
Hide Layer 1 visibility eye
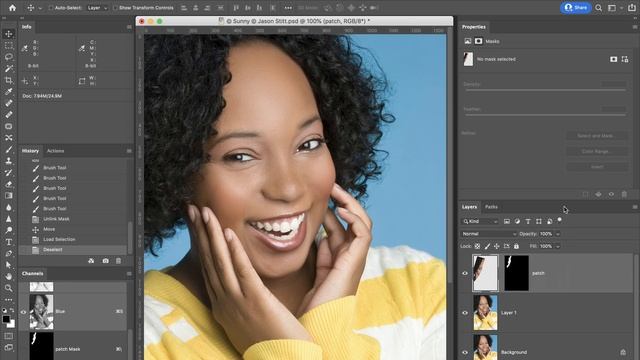[465, 313]
